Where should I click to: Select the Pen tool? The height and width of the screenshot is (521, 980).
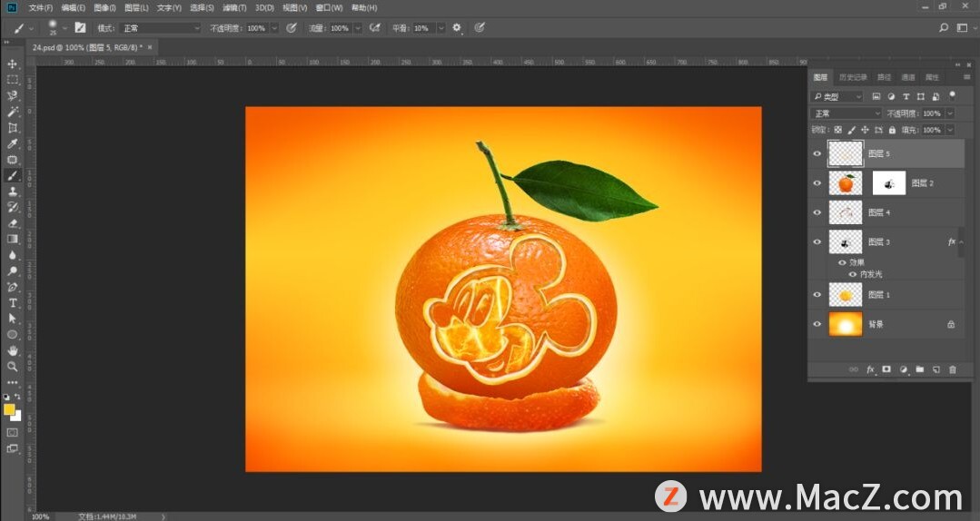coord(12,287)
